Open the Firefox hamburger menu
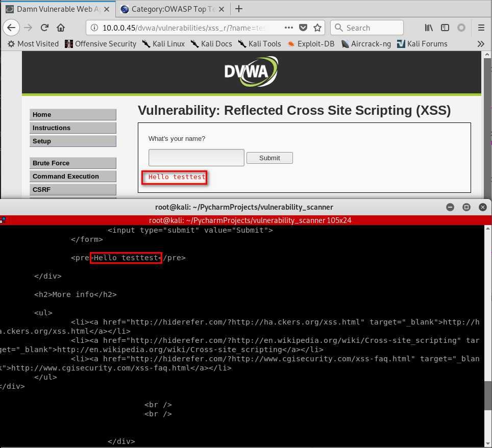Image resolution: width=492 pixels, height=448 pixels. coord(481,28)
